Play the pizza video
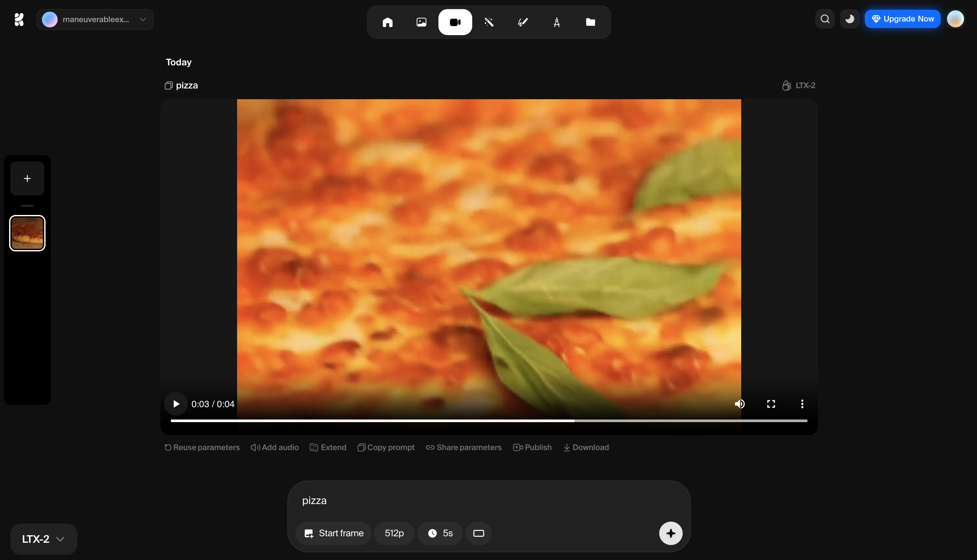Image resolution: width=977 pixels, height=560 pixels. (x=176, y=404)
